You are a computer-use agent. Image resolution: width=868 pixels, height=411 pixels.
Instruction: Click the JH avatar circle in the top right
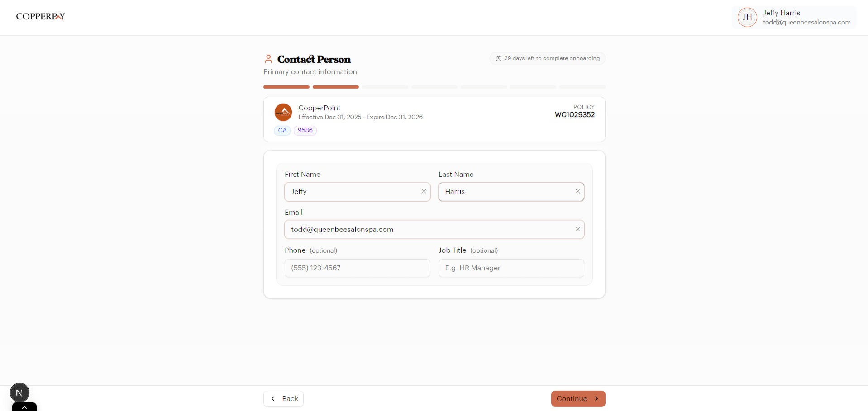point(747,17)
